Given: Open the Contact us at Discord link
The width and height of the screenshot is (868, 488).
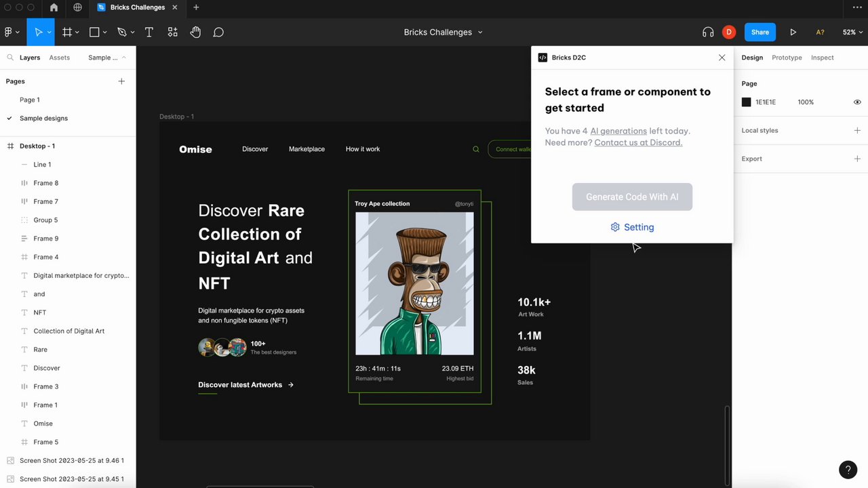Looking at the screenshot, I should [638, 142].
